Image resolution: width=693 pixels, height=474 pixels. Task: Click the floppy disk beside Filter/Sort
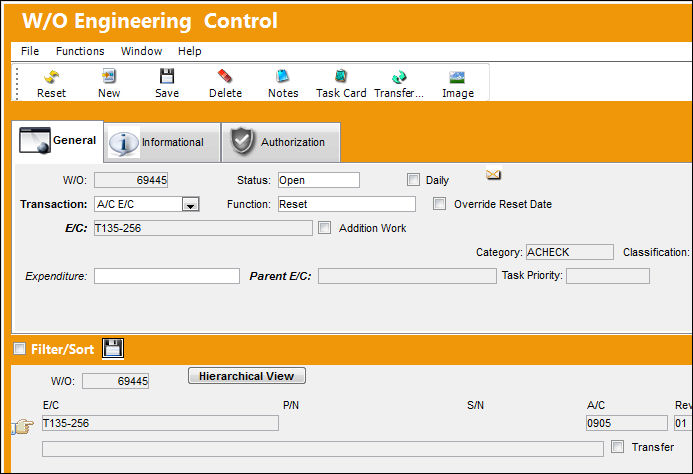tap(113, 348)
